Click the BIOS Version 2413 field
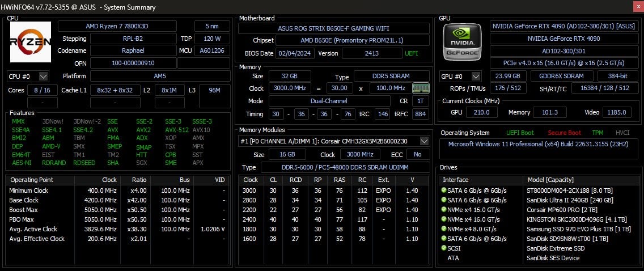 click(372, 53)
